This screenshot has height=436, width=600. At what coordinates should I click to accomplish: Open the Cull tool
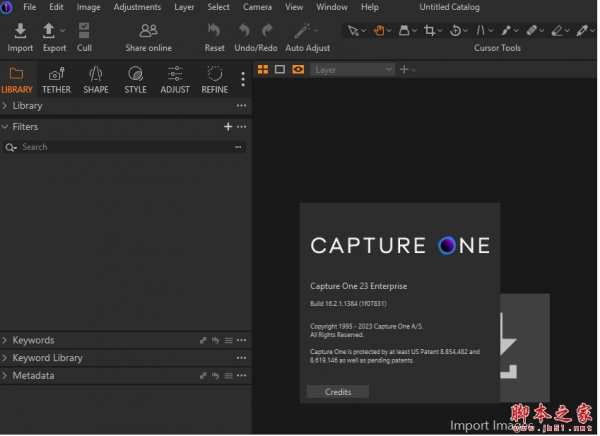[84, 37]
